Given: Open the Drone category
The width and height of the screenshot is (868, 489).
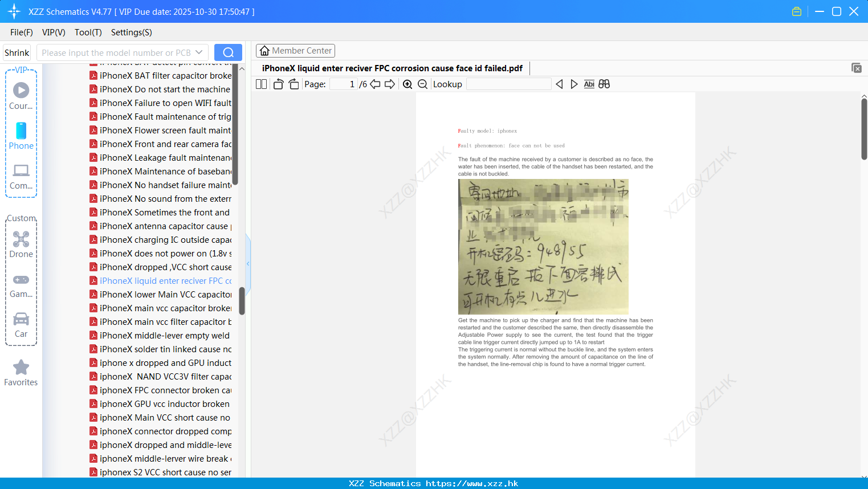Looking at the screenshot, I should coord(21,245).
